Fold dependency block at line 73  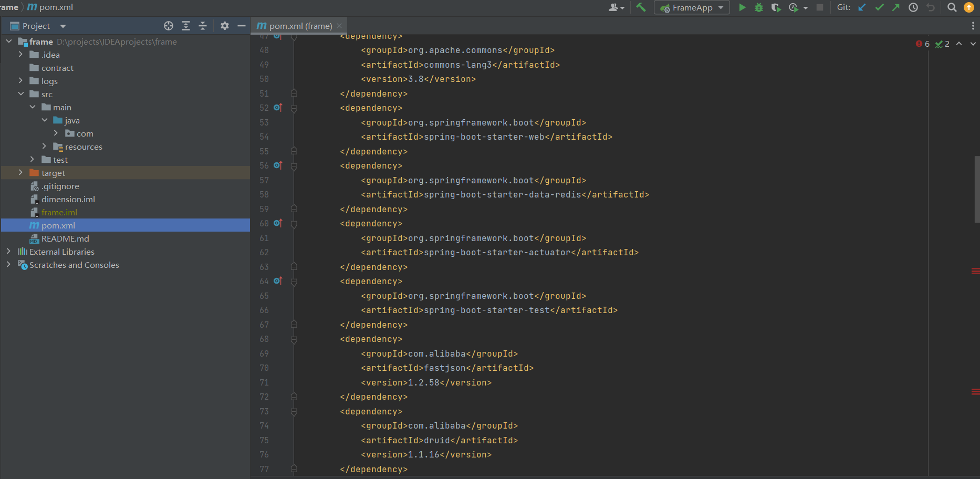294,412
